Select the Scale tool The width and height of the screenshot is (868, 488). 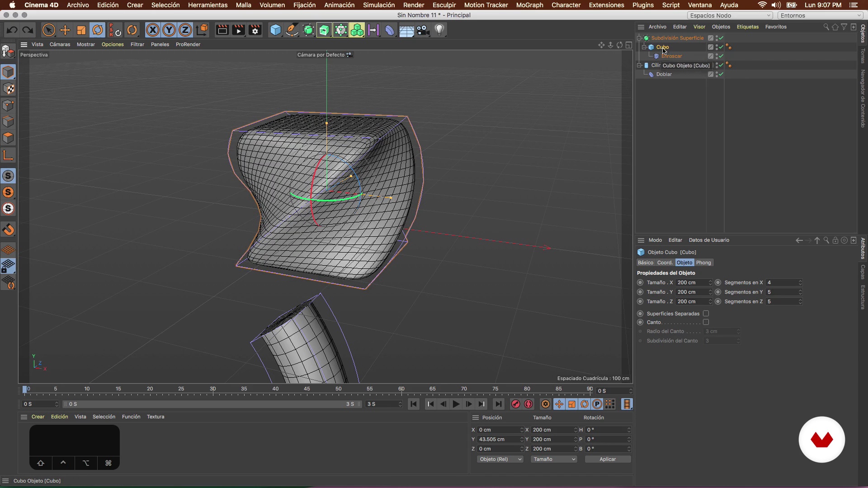coord(81,30)
